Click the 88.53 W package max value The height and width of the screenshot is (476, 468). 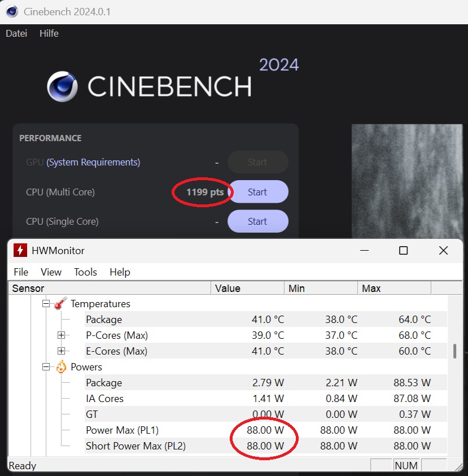(x=412, y=382)
